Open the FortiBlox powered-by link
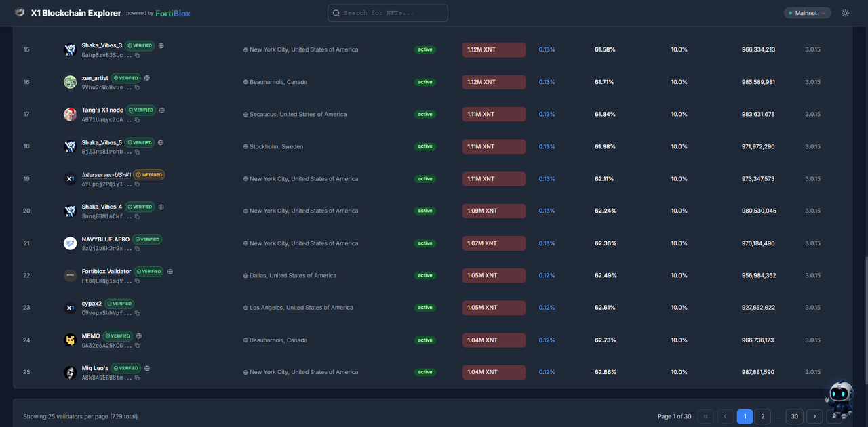 (173, 13)
